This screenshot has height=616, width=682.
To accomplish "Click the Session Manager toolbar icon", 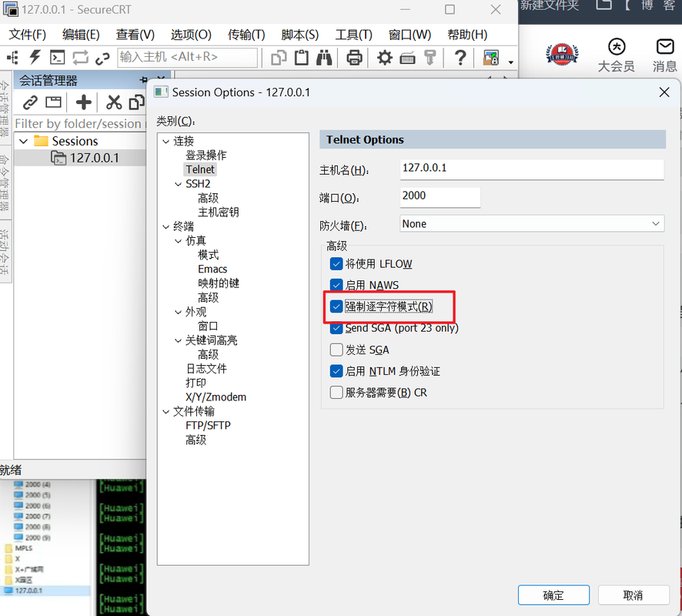I will point(12,58).
